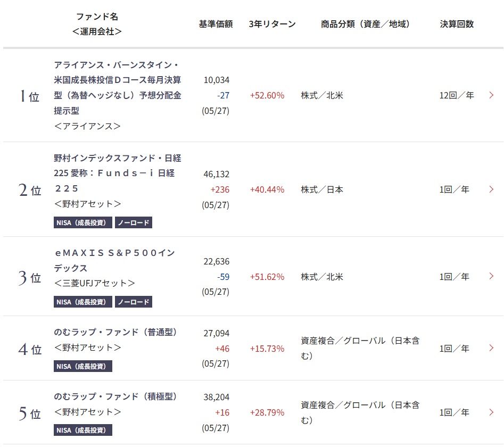The height and width of the screenshot is (447, 504).
Task: Open のむラップ・ファンド(積極型) link
Action: pyautogui.click(x=115, y=396)
